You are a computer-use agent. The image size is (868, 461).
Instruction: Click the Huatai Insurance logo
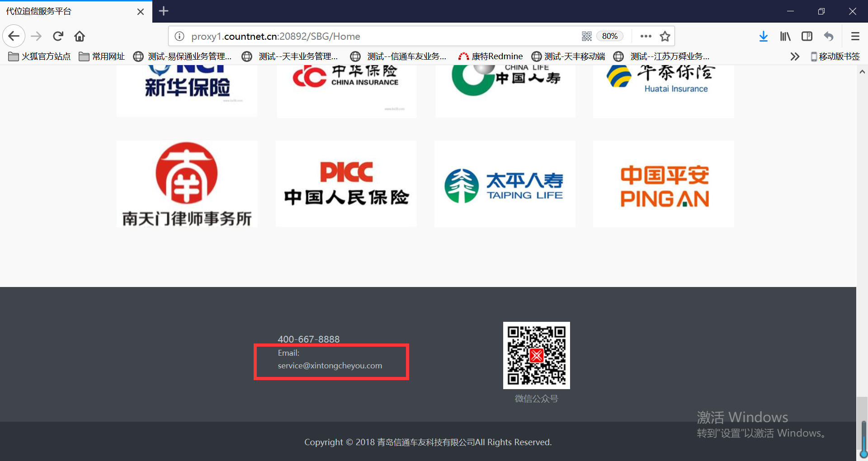tap(663, 91)
